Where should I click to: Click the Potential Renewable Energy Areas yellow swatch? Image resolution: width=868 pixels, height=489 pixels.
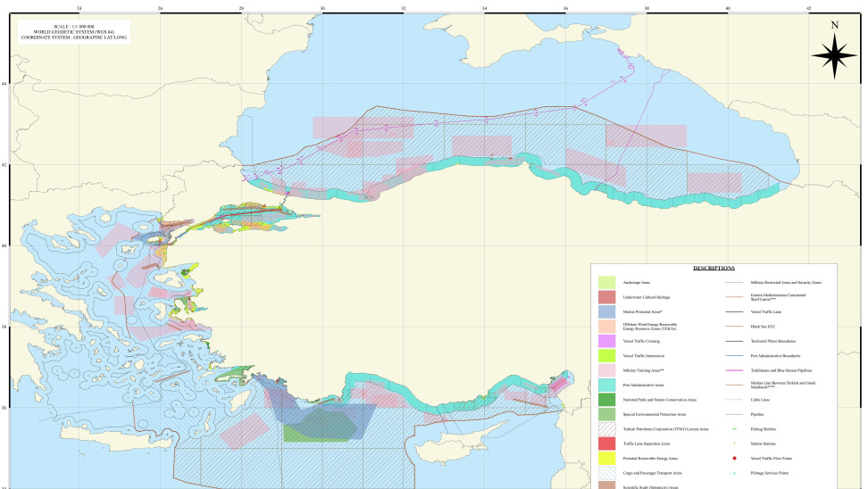(x=606, y=458)
